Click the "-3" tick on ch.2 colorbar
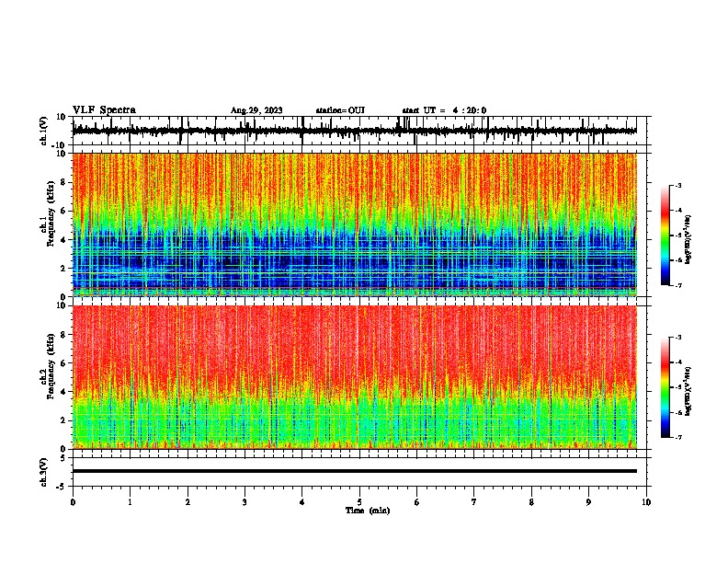This screenshot has width=728, height=563. point(678,338)
